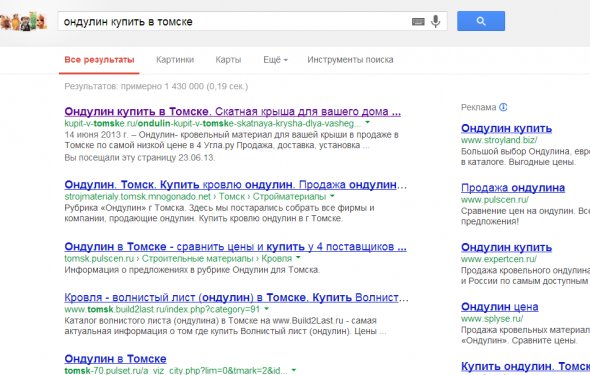The height and width of the screenshot is (375, 590).
Task: Click the Google doodle logo
Action: (23, 21)
